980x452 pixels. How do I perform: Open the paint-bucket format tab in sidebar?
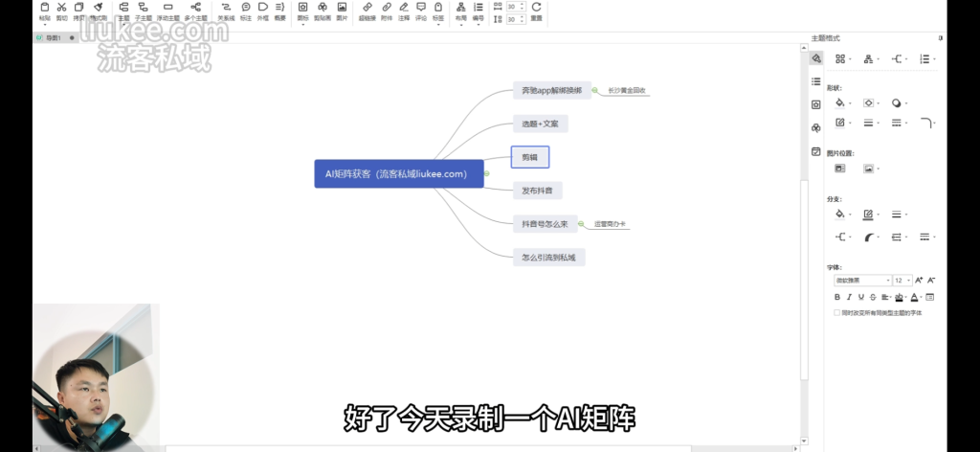pos(815,58)
